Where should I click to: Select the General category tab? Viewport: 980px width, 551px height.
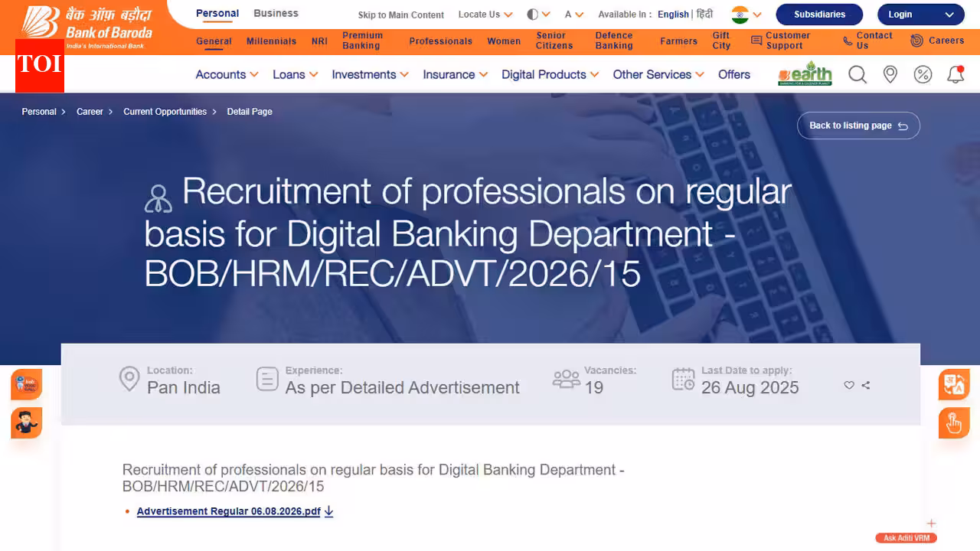[214, 41]
